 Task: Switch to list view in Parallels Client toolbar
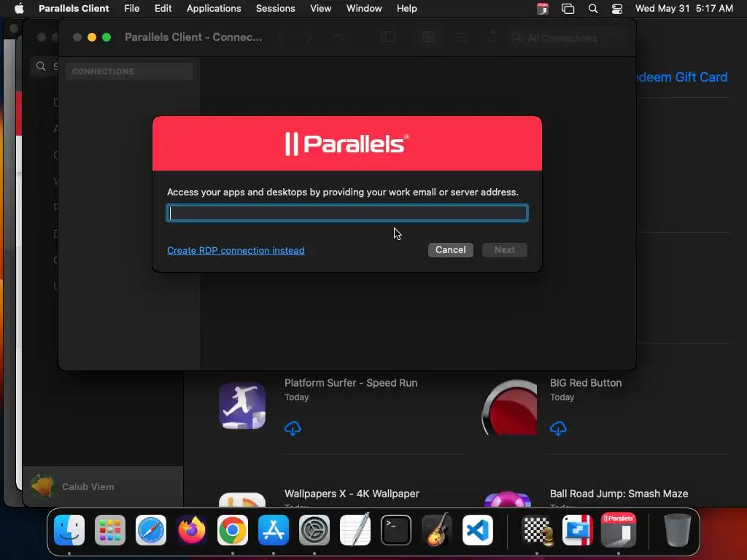pyautogui.click(x=462, y=37)
